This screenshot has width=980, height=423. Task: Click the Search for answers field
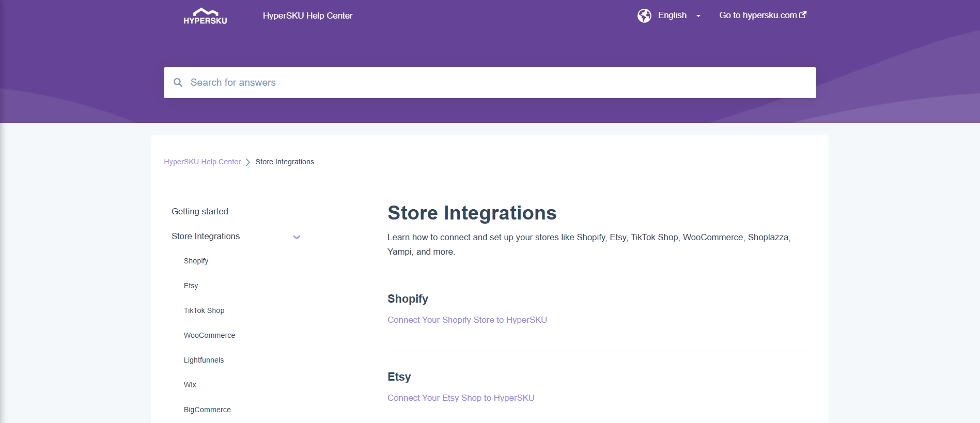490,83
